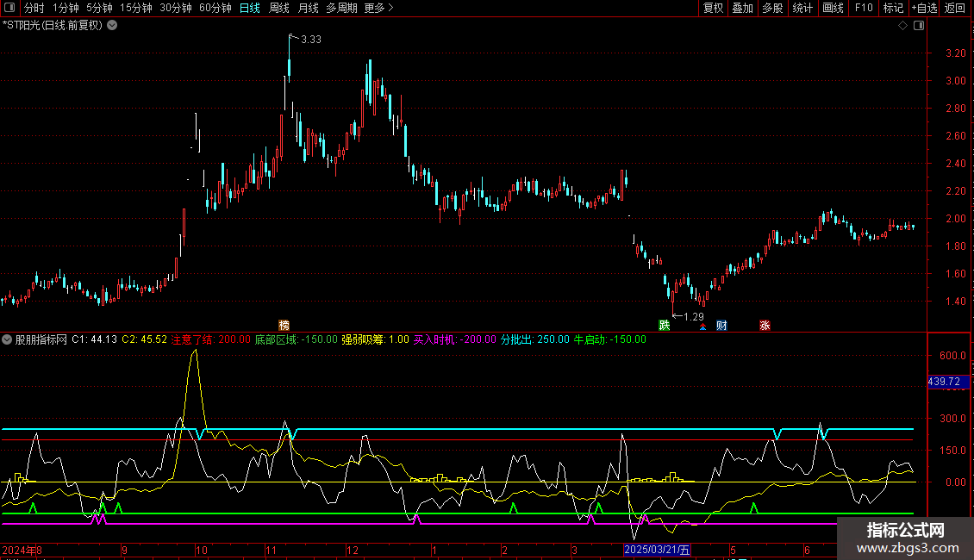Click the 3.33 high price label
Viewport: 974px width, 560px height.
click(311, 39)
